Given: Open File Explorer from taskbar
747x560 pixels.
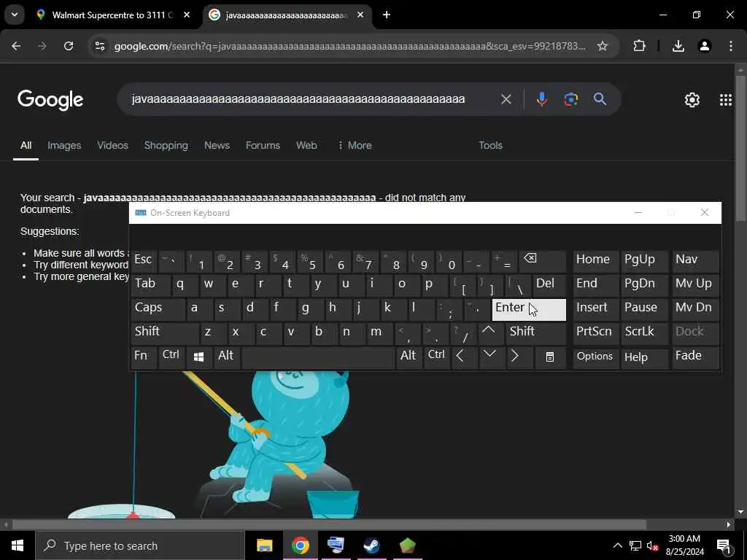Looking at the screenshot, I should [x=264, y=545].
